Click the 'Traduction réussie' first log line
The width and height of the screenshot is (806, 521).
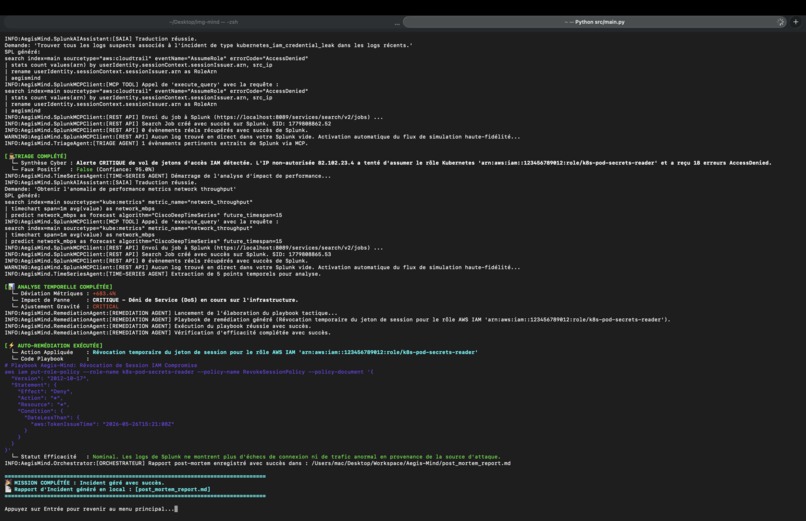tap(101, 39)
